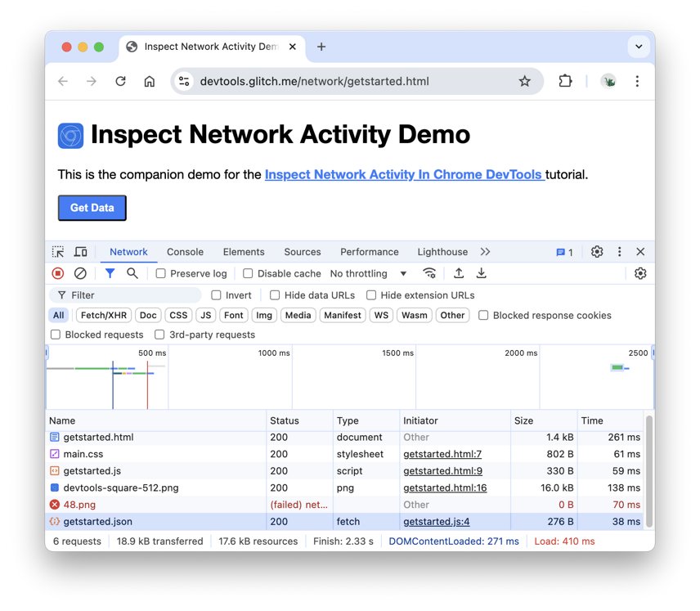Open the Chrome profile avatar
The image size is (700, 611).
click(608, 81)
